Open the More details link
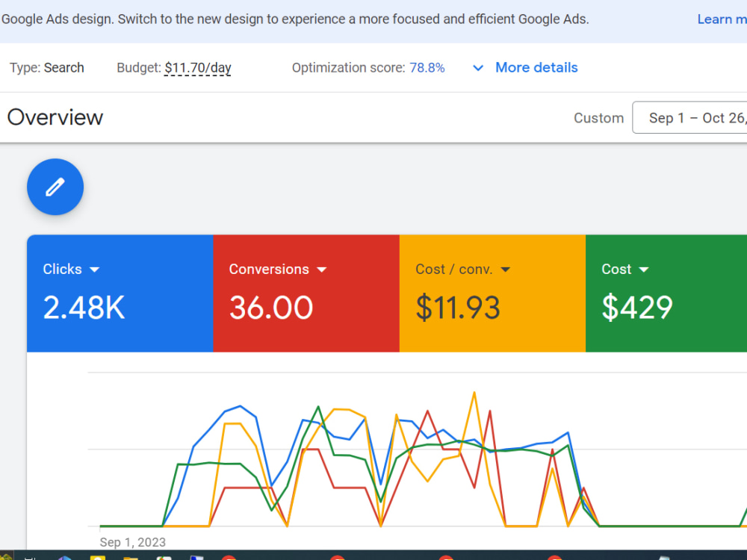The image size is (747, 560). click(536, 68)
